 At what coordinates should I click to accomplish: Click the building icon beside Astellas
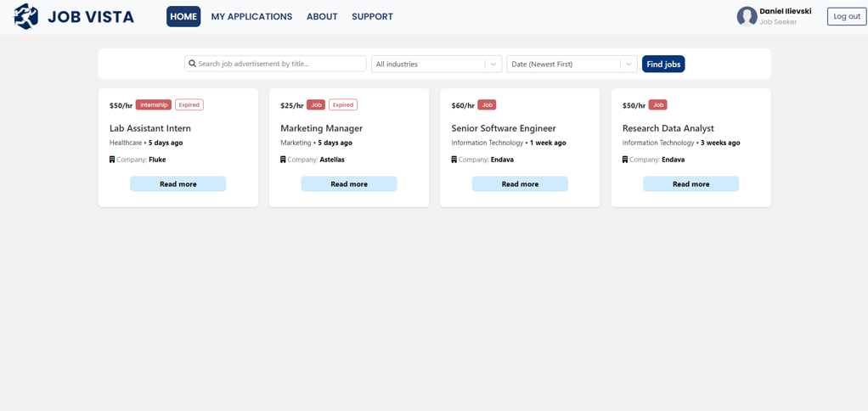[283, 160]
